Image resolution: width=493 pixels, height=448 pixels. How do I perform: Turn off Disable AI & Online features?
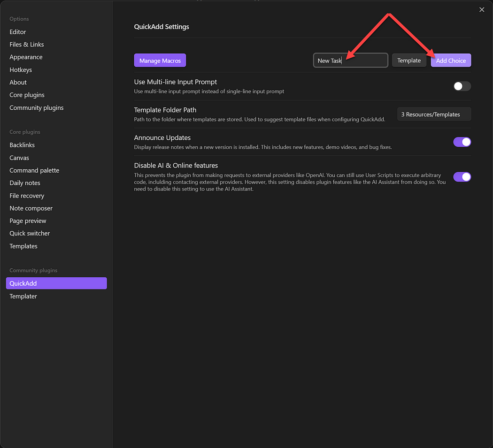click(462, 177)
